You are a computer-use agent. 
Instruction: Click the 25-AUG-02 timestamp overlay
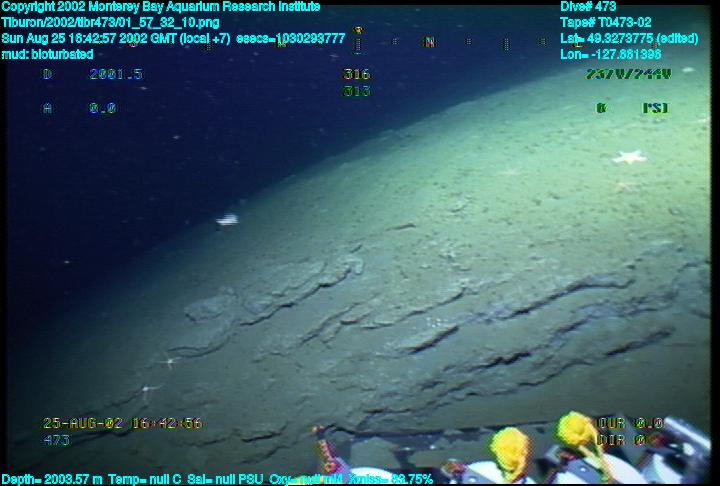coord(122,424)
